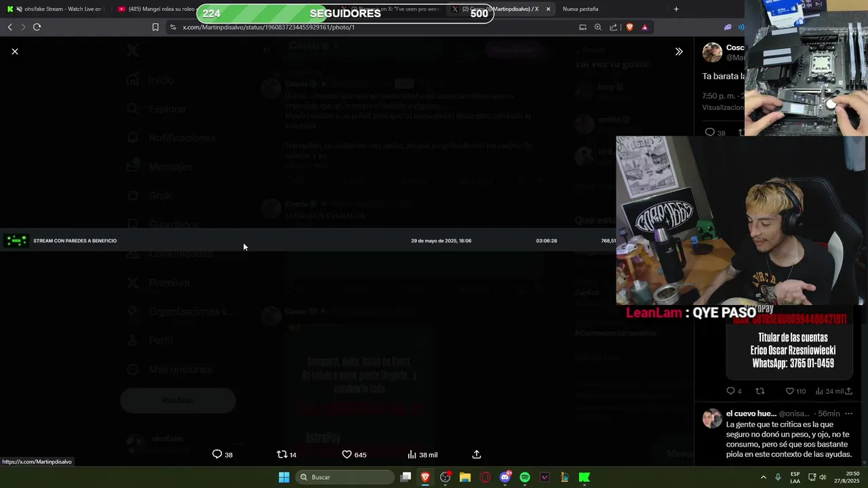This screenshot has width=868, height=488.
Task: Open el cuevo hue profile avatar
Action: click(x=712, y=418)
